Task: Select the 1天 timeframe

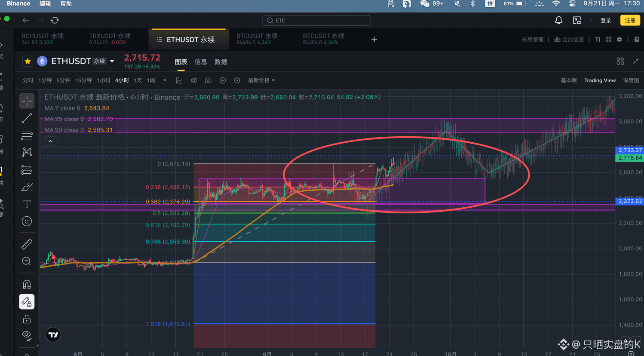Action: tap(138, 80)
